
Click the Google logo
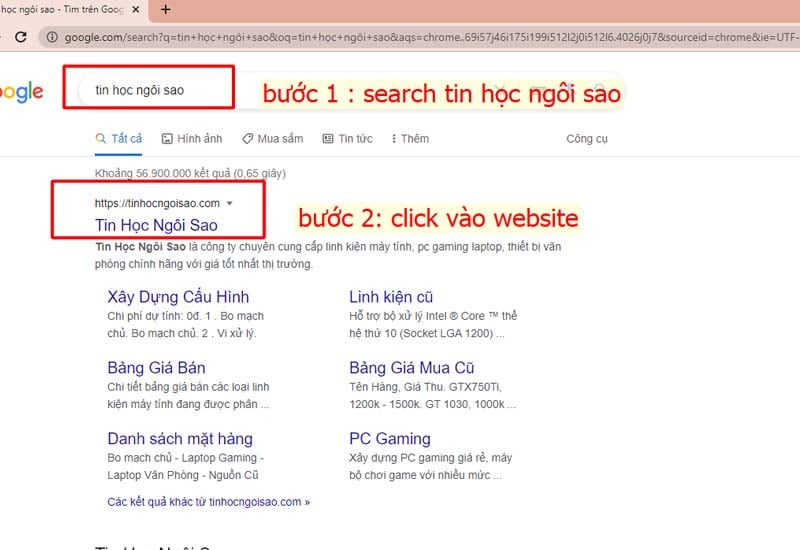21,92
